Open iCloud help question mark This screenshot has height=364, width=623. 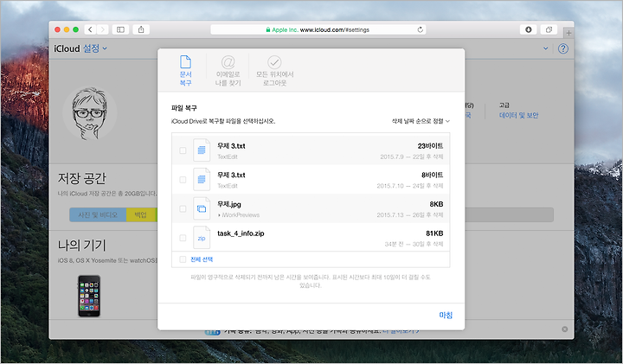563,48
